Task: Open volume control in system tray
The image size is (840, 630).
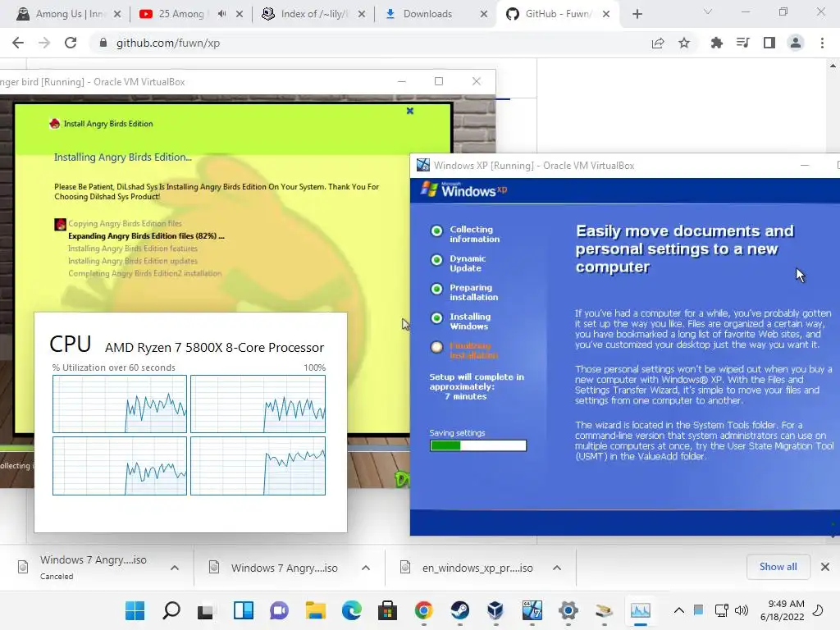Action: pos(742,610)
